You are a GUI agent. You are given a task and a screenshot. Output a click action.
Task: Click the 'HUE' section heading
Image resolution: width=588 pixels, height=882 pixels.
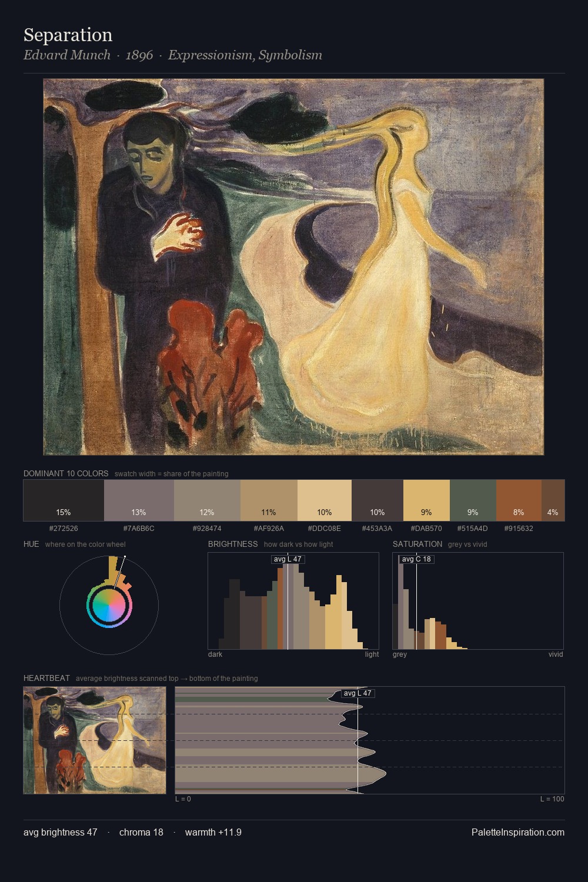tap(31, 544)
